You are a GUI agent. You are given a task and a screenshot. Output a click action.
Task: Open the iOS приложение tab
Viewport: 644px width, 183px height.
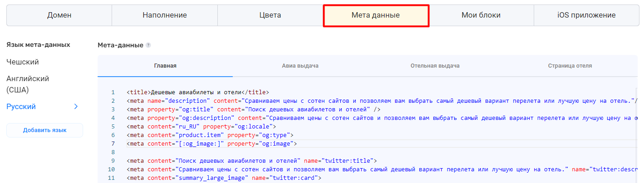pyautogui.click(x=587, y=15)
